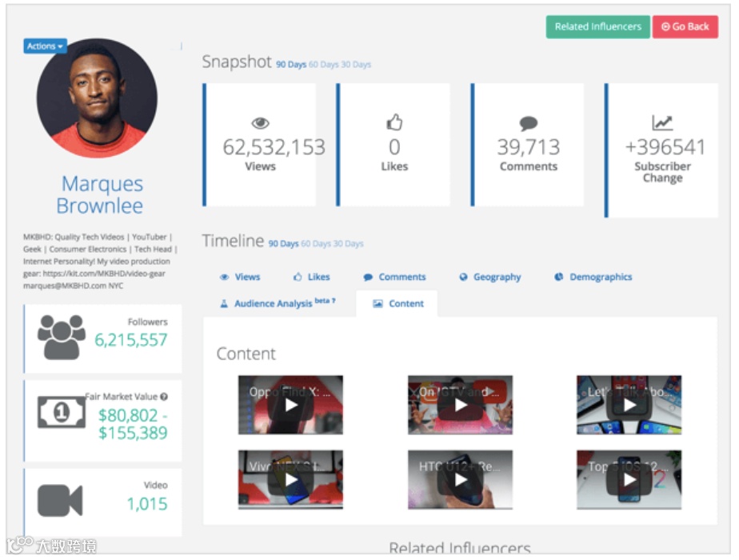Click the 39,713 Comments figure
Image resolution: width=739 pixels, height=560 pixels.
pos(529,147)
